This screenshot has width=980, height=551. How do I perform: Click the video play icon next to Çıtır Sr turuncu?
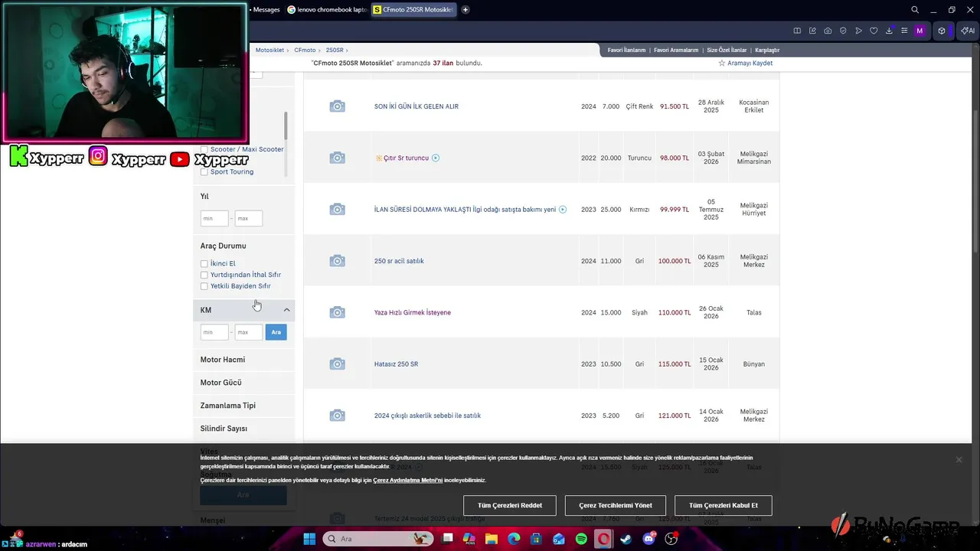[436, 158]
